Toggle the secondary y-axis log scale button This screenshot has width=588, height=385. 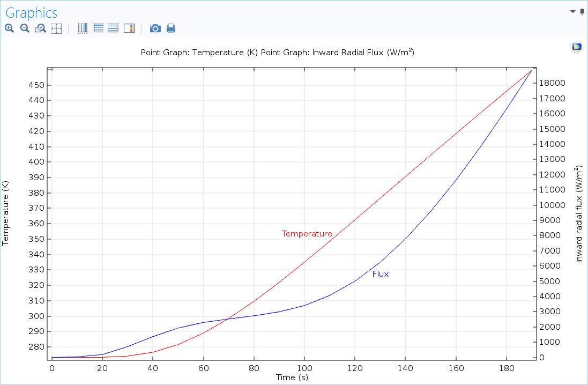pyautogui.click(x=113, y=28)
